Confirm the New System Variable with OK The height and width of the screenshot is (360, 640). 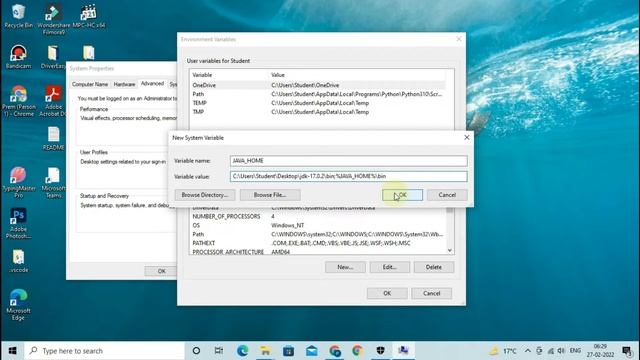tap(402, 195)
